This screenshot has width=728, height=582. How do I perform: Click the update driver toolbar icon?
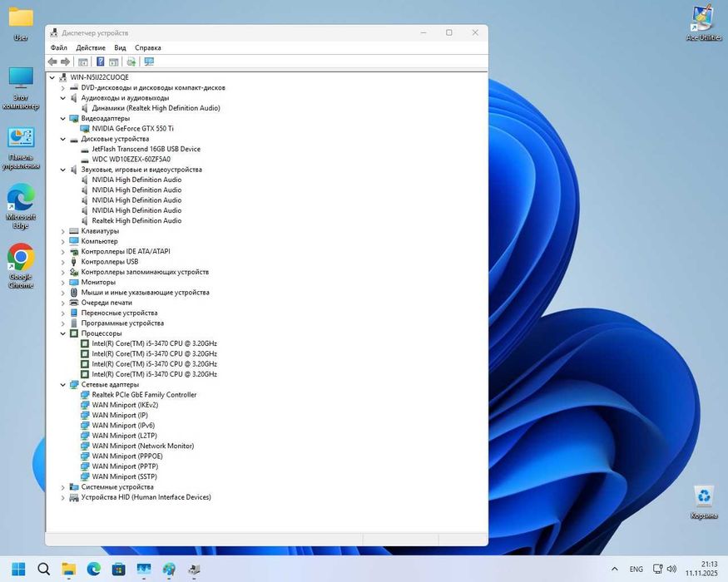point(131,62)
